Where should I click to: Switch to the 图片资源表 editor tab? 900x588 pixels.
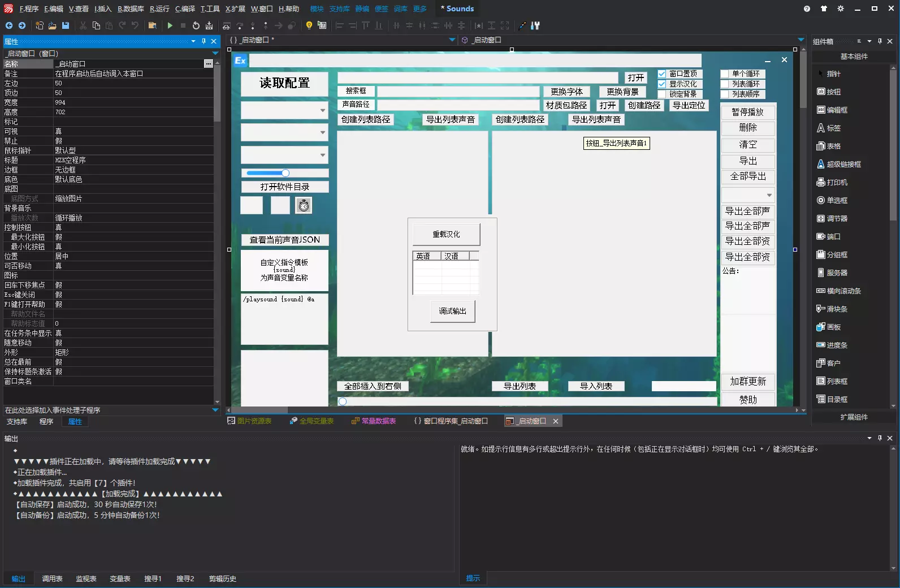tap(249, 421)
